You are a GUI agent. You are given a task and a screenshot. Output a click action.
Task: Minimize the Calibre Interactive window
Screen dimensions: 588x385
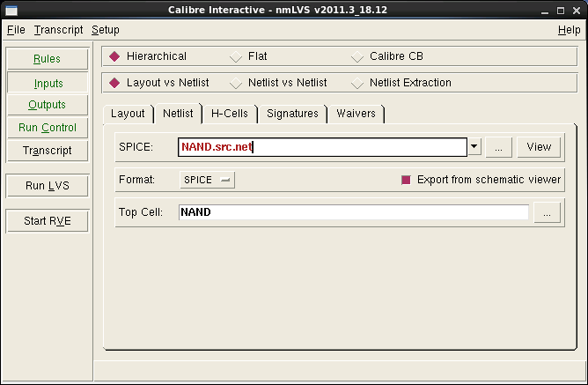(x=545, y=11)
